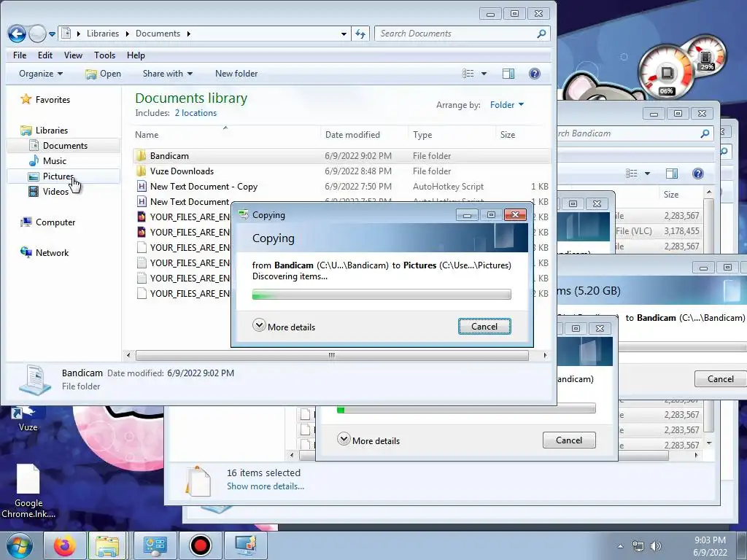Click the taskbar clock showing 9:03 PM
This screenshot has width=747, height=560.
pyautogui.click(x=710, y=545)
